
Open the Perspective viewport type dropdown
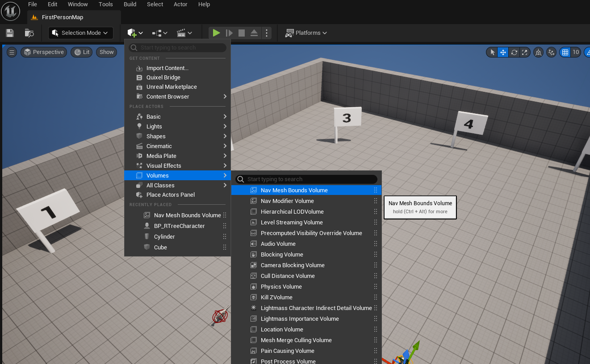pos(44,52)
